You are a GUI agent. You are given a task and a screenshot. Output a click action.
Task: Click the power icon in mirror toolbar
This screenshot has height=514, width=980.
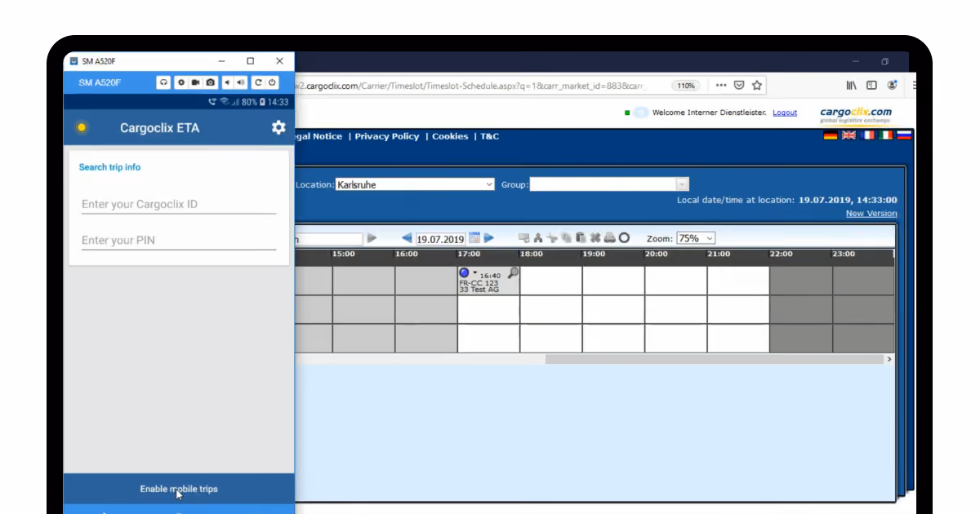click(272, 82)
